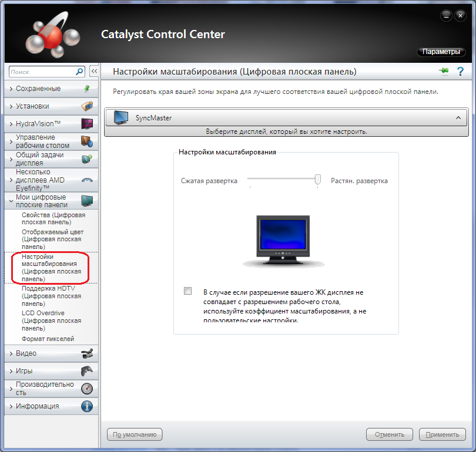Collapse sidebar with double-chevron button
This screenshot has height=452, width=476.
click(95, 72)
